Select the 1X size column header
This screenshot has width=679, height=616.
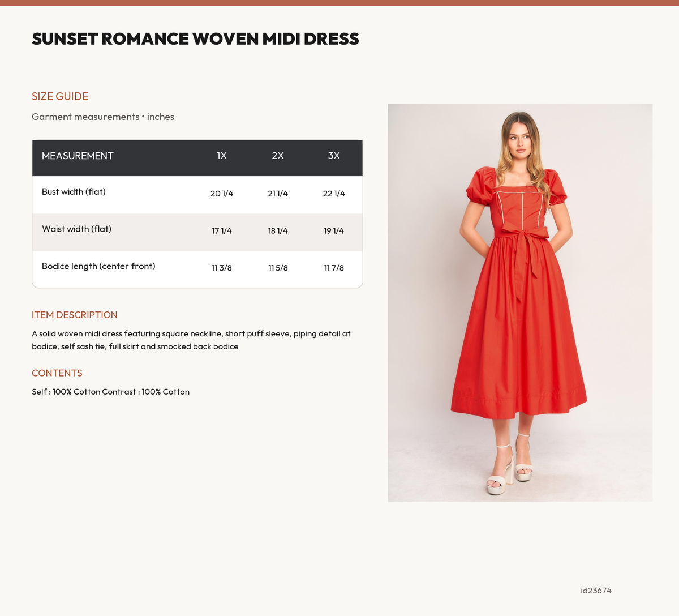pos(222,156)
